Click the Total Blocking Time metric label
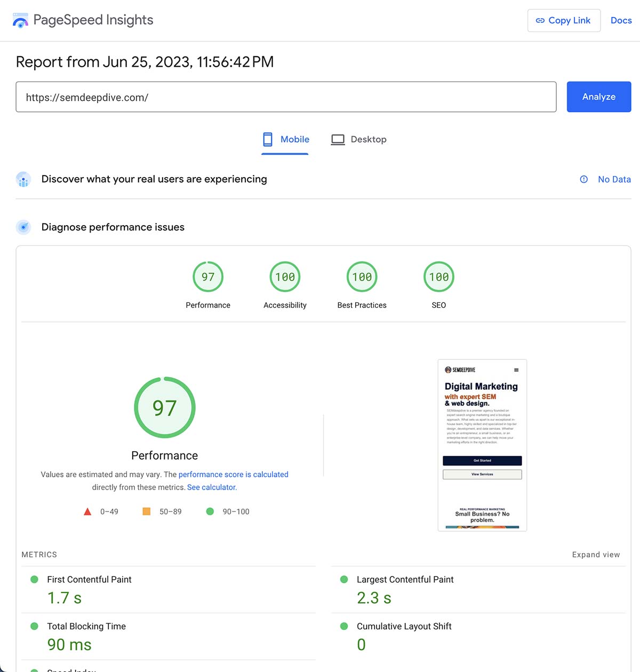This screenshot has width=640, height=672. [86, 627]
